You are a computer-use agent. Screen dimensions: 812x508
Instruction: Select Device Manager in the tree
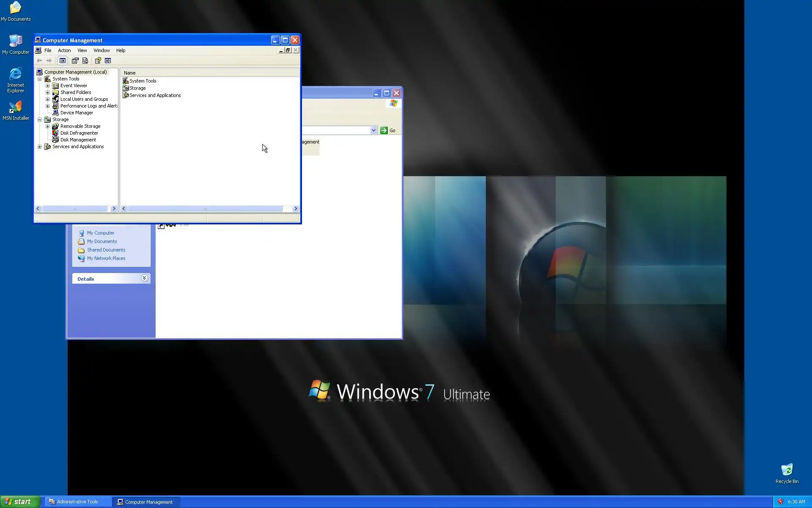click(x=76, y=113)
